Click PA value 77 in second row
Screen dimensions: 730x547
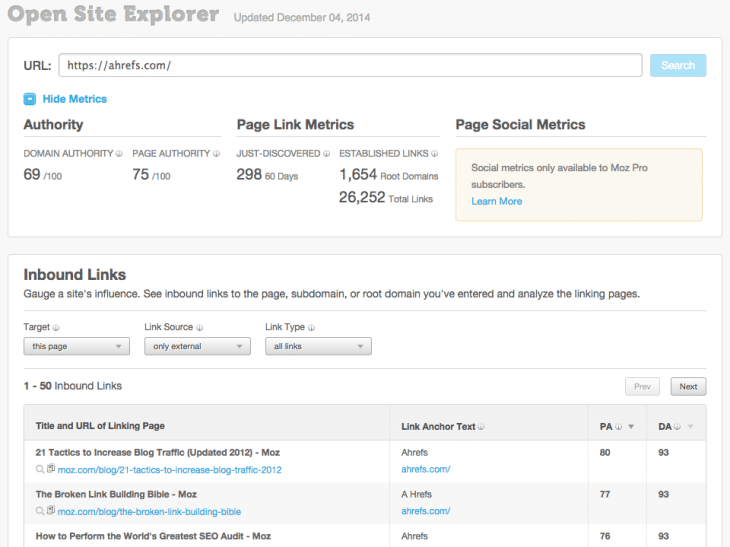click(605, 494)
